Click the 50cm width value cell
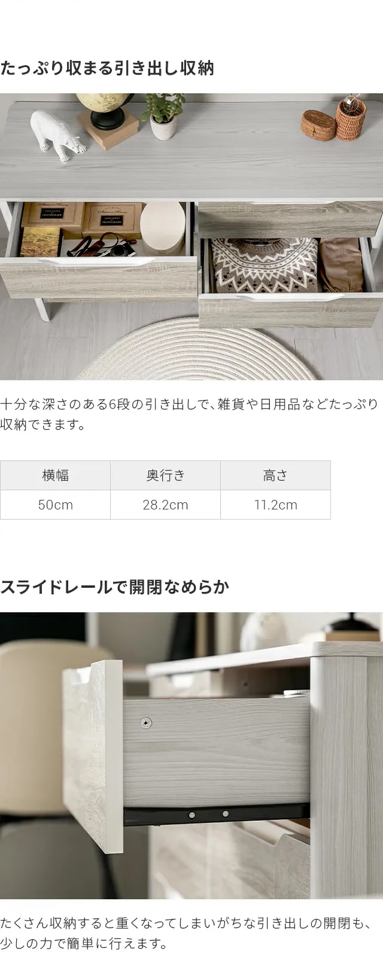Screen dimensions: 383x980 [x=55, y=505]
